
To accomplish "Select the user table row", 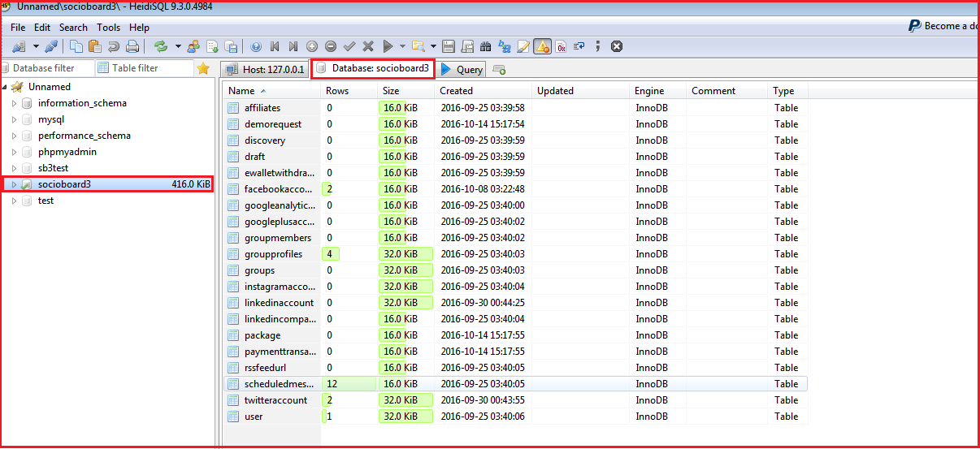I will point(516,417).
